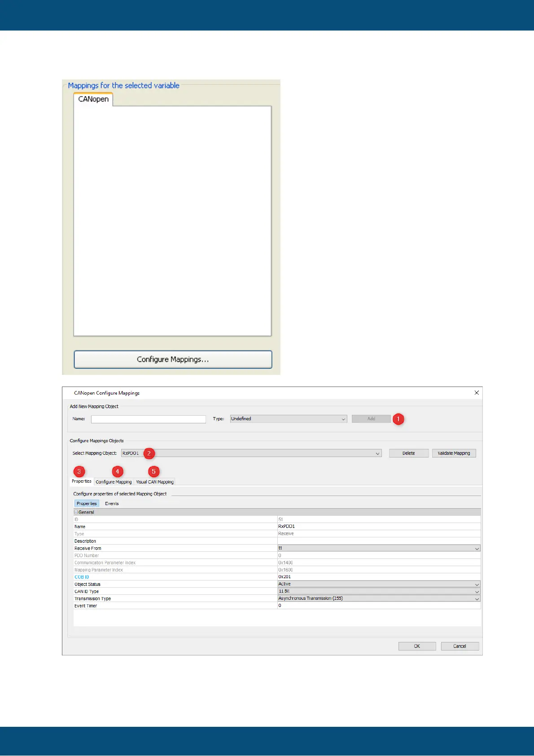Open Select Mapping Object dropdown RxPDO1
The height and width of the screenshot is (756, 534).
(x=251, y=453)
